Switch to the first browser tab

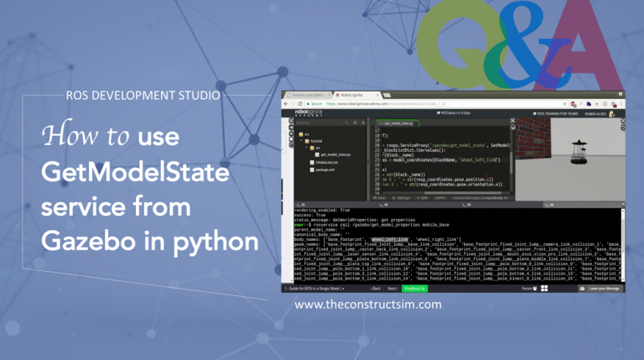tap(307, 95)
